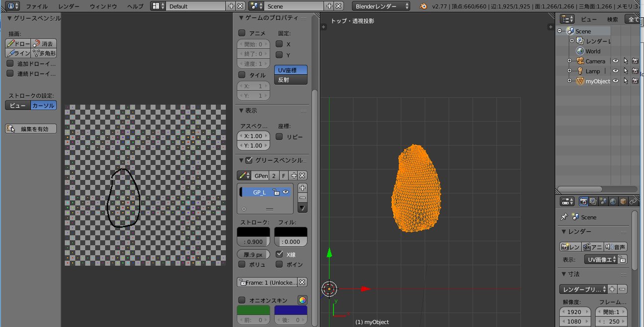Image resolution: width=644 pixels, height=327 pixels.
Task: Collapse the Scene tree in outliner
Action: [x=559, y=31]
